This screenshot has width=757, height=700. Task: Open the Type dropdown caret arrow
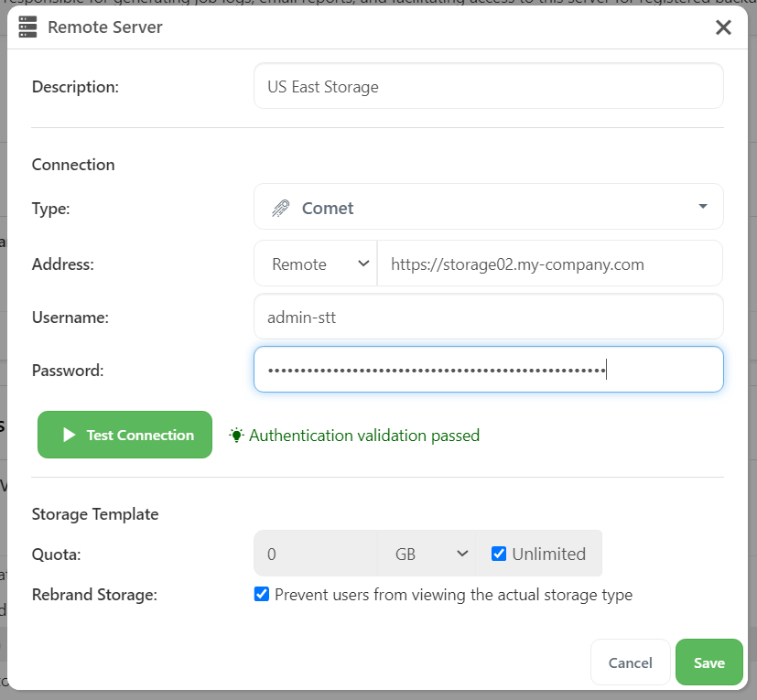pyautogui.click(x=702, y=207)
